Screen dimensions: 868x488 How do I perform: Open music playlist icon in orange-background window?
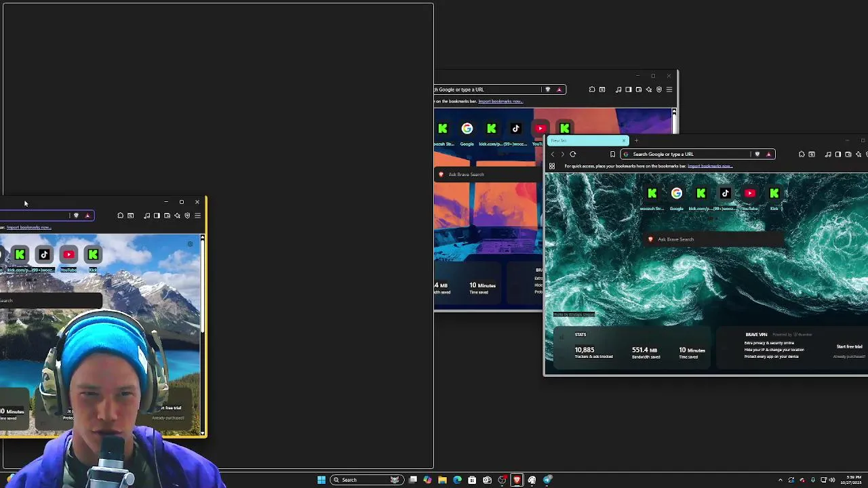click(618, 89)
